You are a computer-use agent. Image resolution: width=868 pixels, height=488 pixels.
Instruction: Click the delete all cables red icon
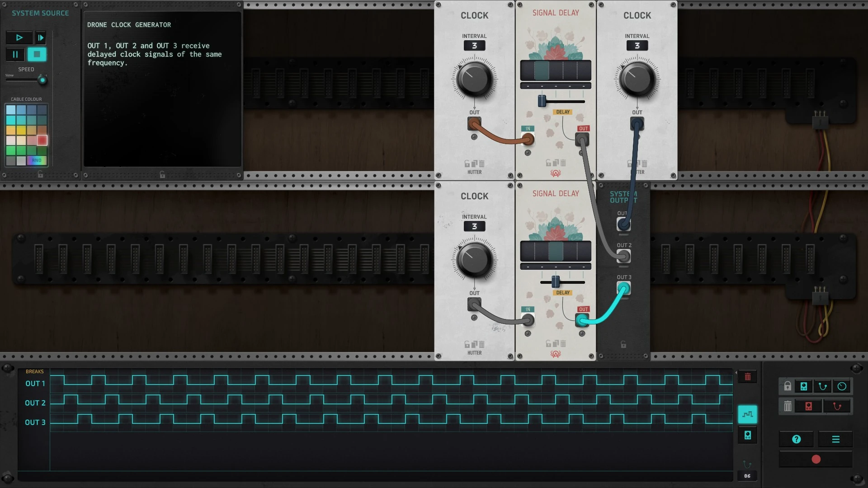(837, 406)
